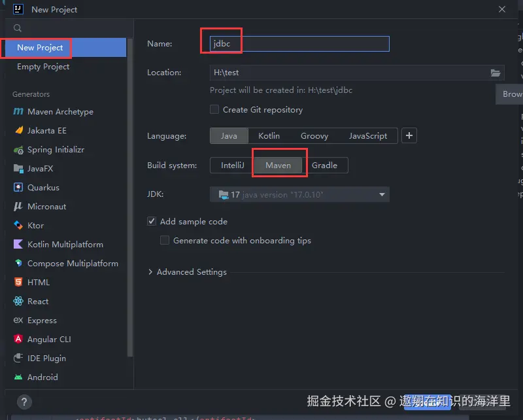Pick the Kotlin Multiplatform icon
The height and width of the screenshot is (420, 523).
pos(18,245)
